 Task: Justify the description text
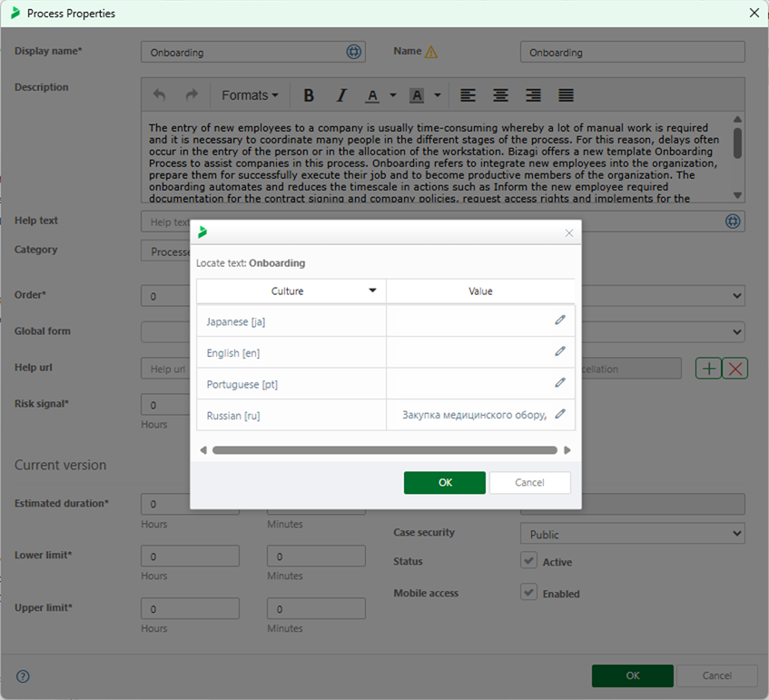pos(566,95)
